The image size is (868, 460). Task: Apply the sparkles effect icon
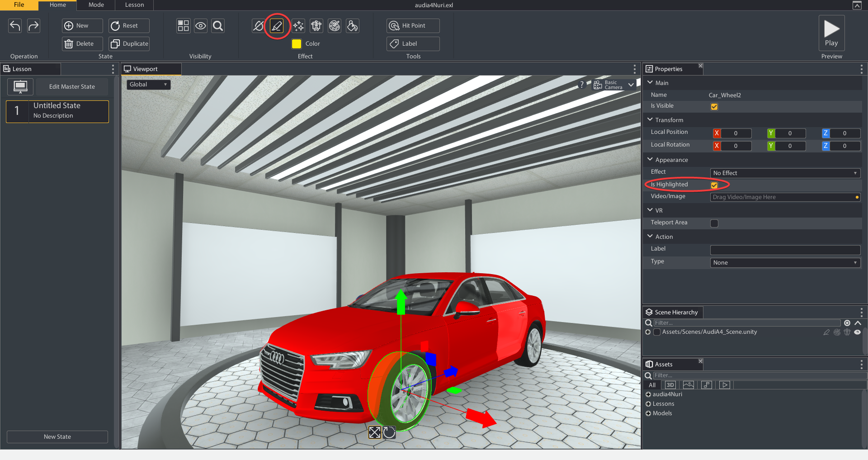tap(298, 26)
